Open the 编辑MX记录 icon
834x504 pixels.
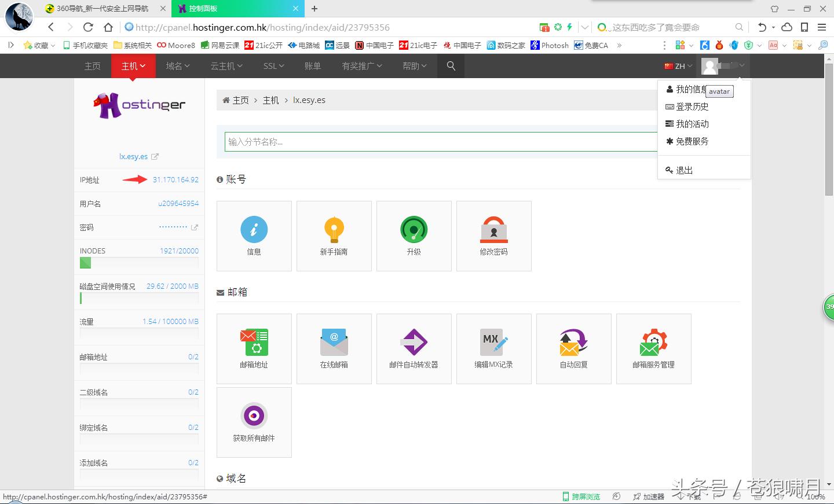point(493,343)
